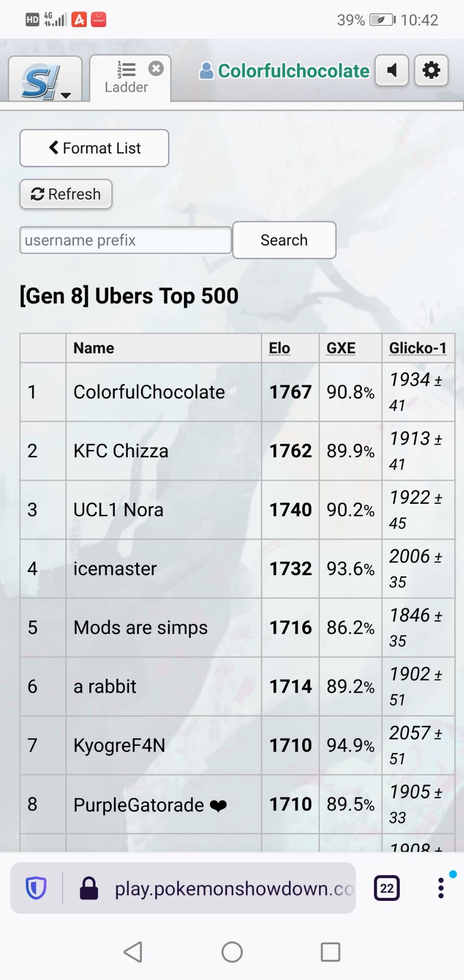Close the Ladder tab
This screenshot has width=464, height=980.
pos(156,68)
